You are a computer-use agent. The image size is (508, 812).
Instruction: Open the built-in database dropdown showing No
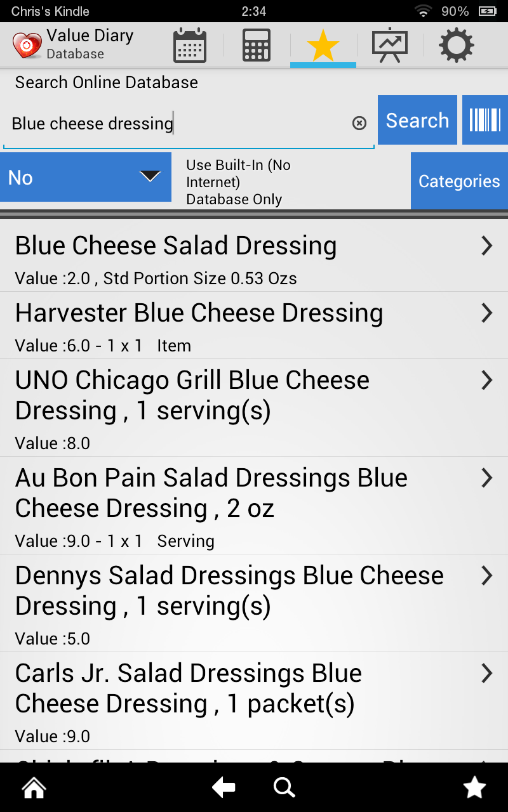tap(86, 178)
